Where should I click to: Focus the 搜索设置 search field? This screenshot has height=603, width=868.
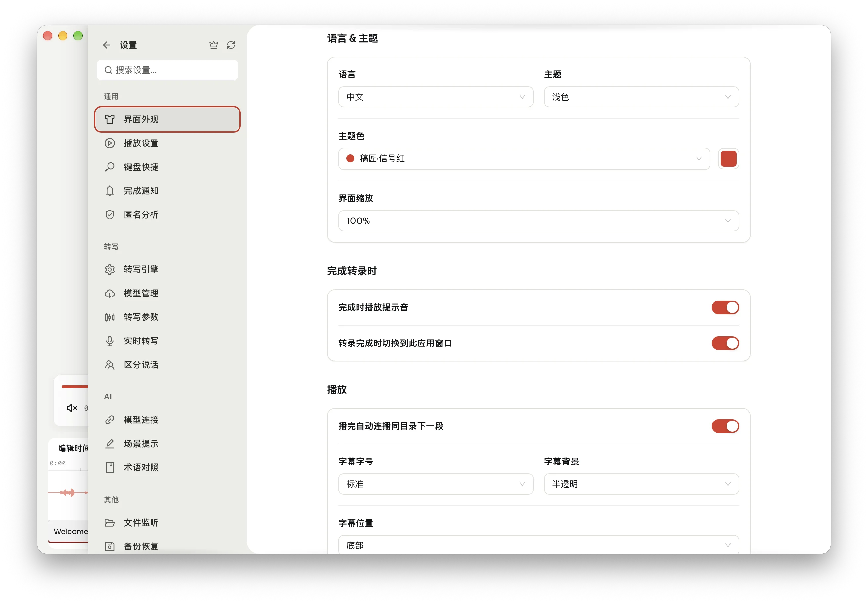coord(167,70)
